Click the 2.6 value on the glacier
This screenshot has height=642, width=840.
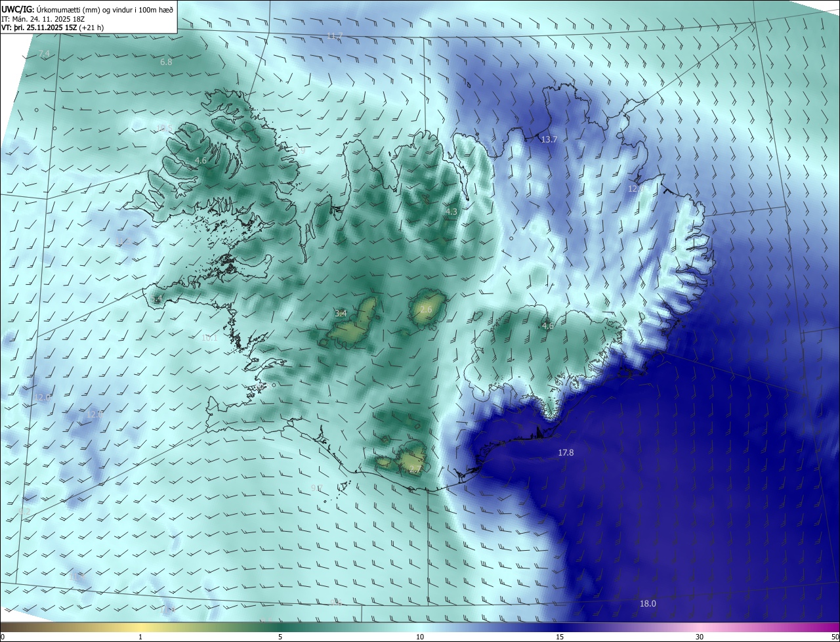tap(426, 309)
